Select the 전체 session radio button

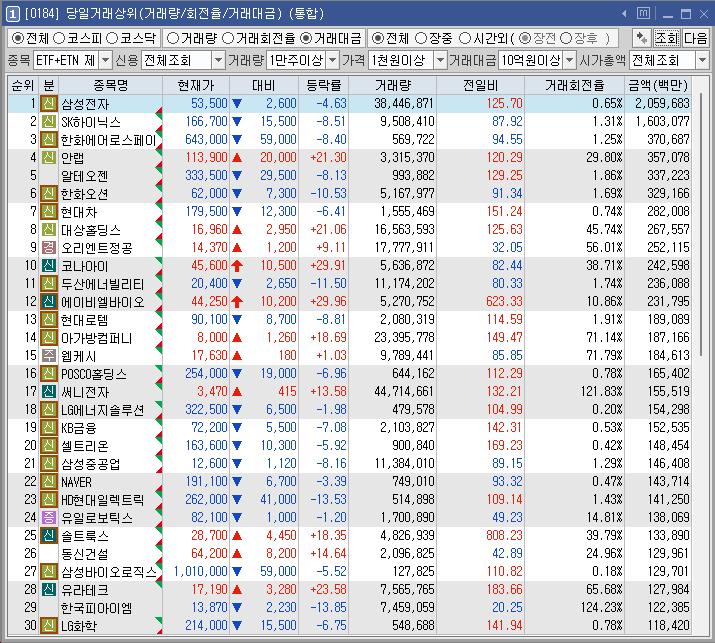click(377, 38)
